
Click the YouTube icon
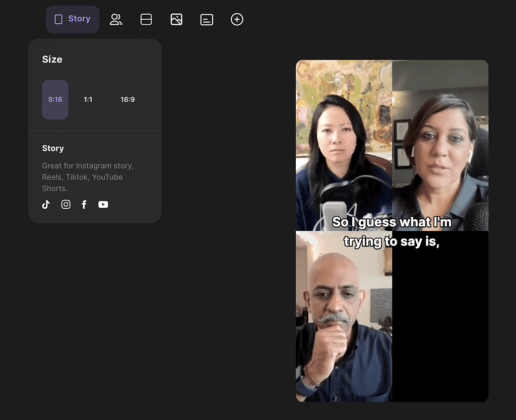coord(103,204)
